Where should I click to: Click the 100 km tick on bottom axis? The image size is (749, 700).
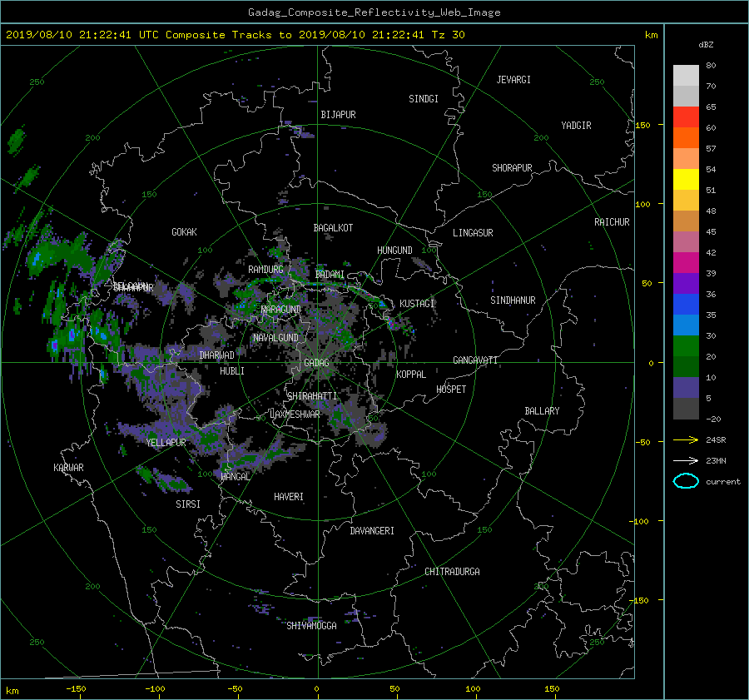tap(473, 689)
